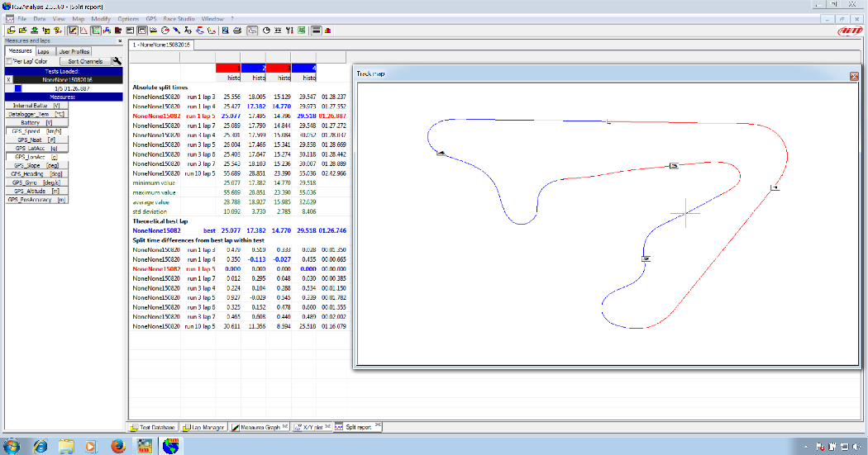Select the red best-lap row 'run 1 lap 5'
Viewport: 868px width, 455px height.
(x=239, y=116)
